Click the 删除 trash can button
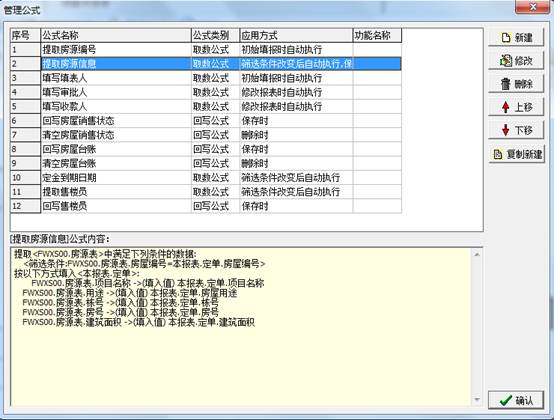 point(516,84)
